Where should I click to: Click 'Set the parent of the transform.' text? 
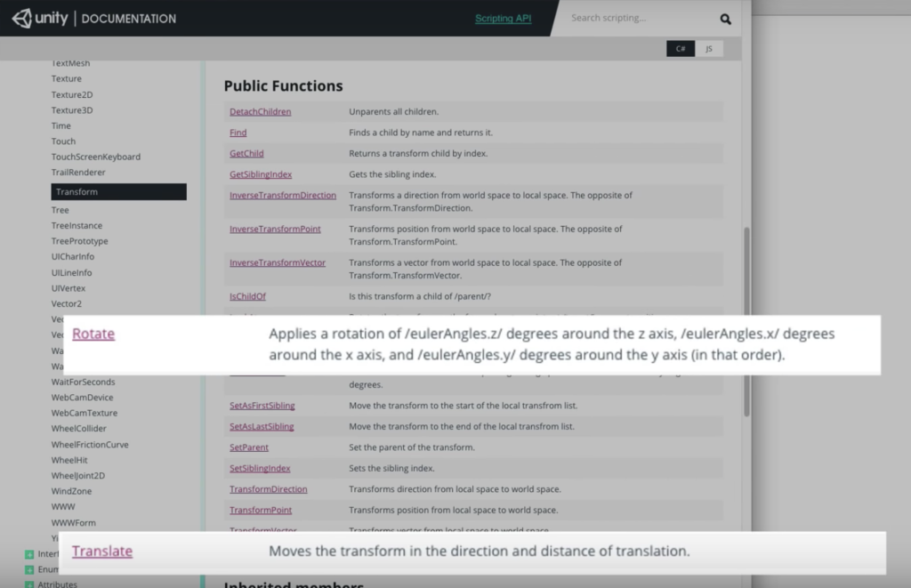coord(412,447)
